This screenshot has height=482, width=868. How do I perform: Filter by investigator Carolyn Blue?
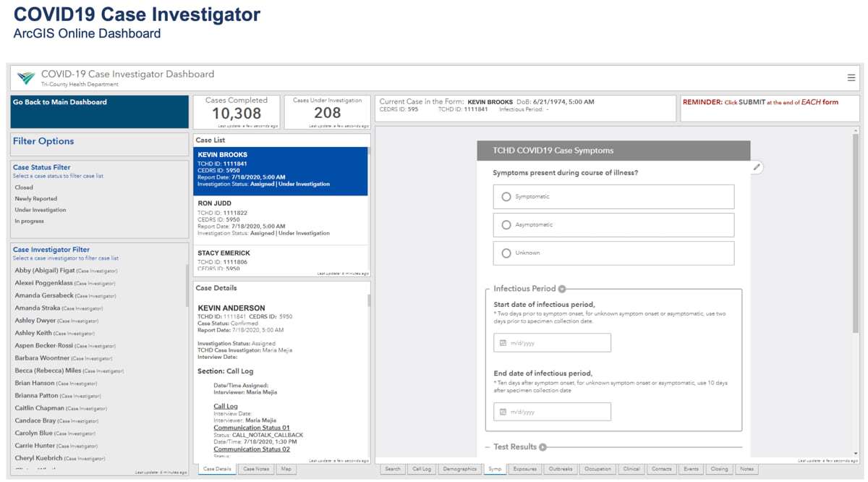[54, 433]
